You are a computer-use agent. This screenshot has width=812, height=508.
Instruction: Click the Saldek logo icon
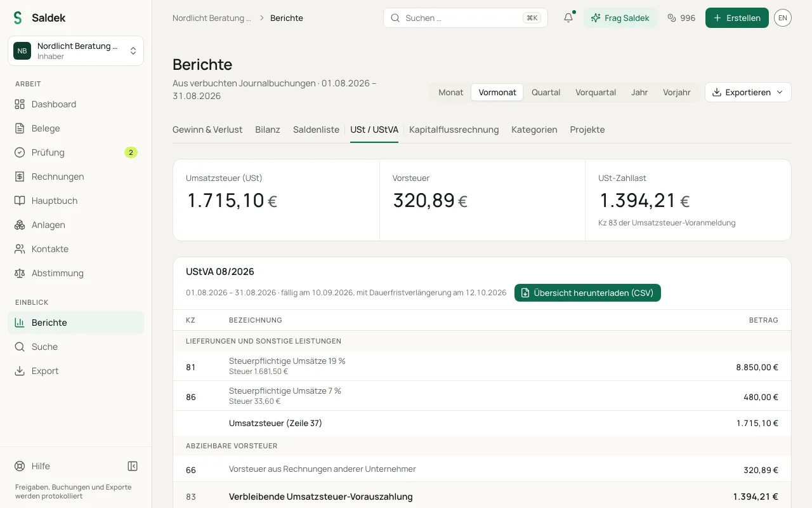18,18
